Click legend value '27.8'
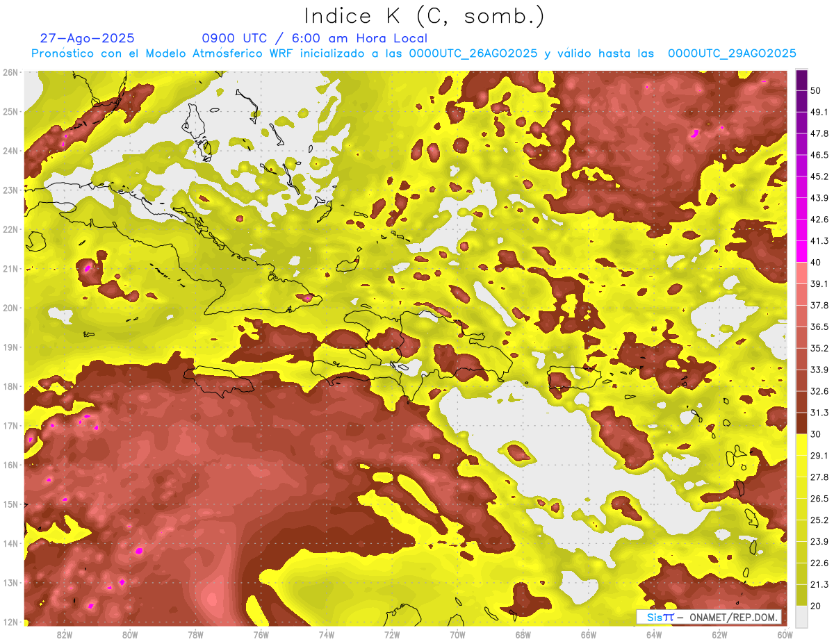834x644 pixels. click(x=819, y=477)
